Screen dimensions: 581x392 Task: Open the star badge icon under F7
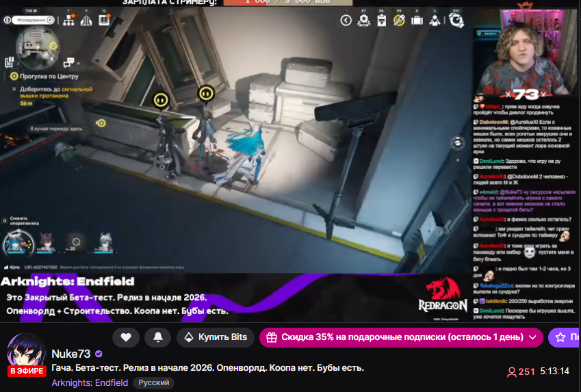[x=363, y=20]
